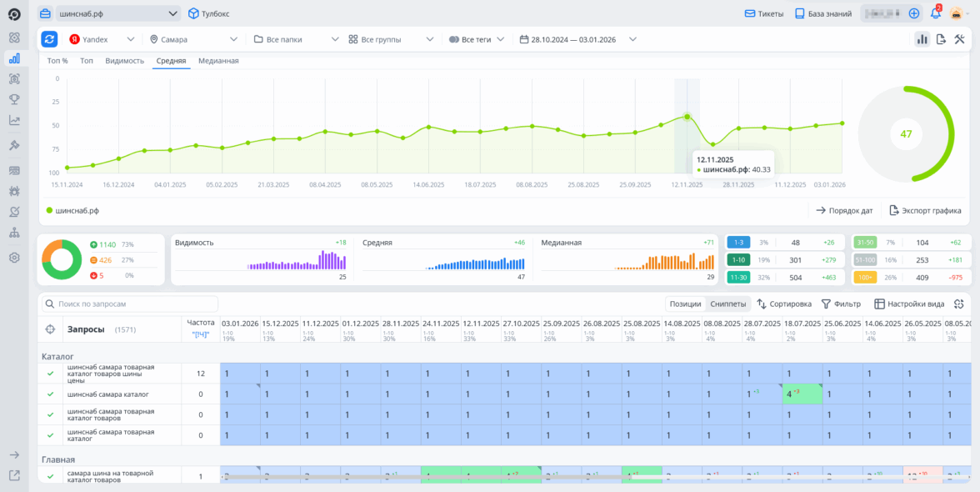Click the Поиск по запросам search field
The image size is (980, 492).
(x=130, y=304)
